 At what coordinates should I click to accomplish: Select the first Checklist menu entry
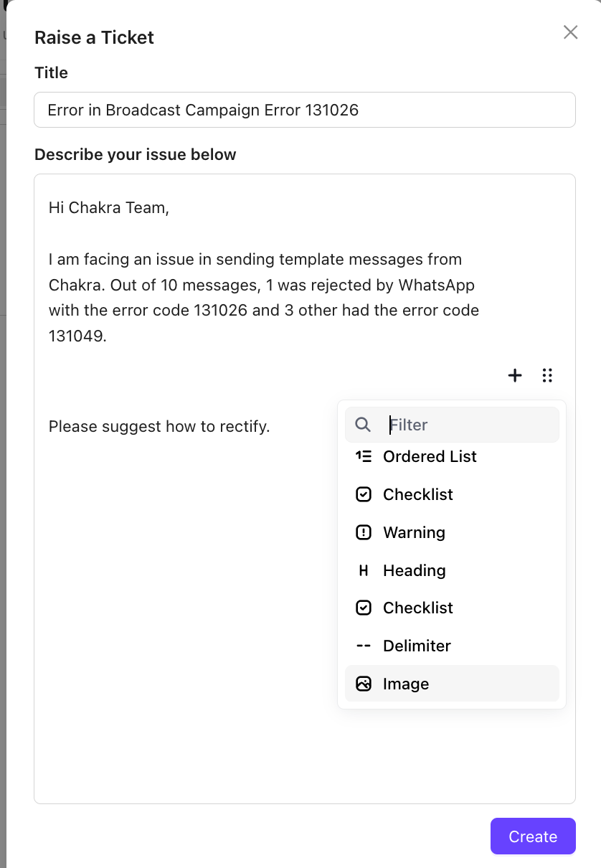[x=418, y=494]
